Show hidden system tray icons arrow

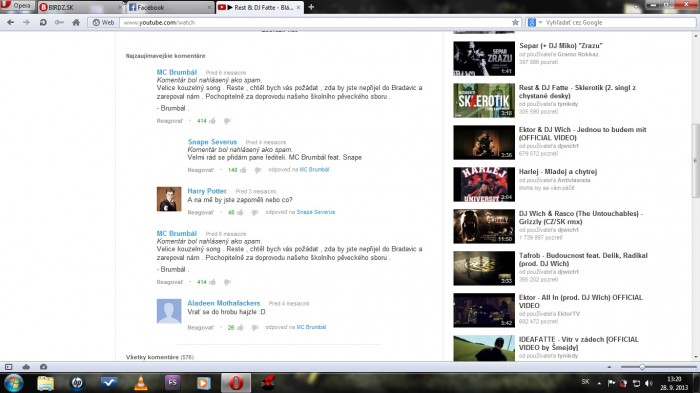(599, 383)
